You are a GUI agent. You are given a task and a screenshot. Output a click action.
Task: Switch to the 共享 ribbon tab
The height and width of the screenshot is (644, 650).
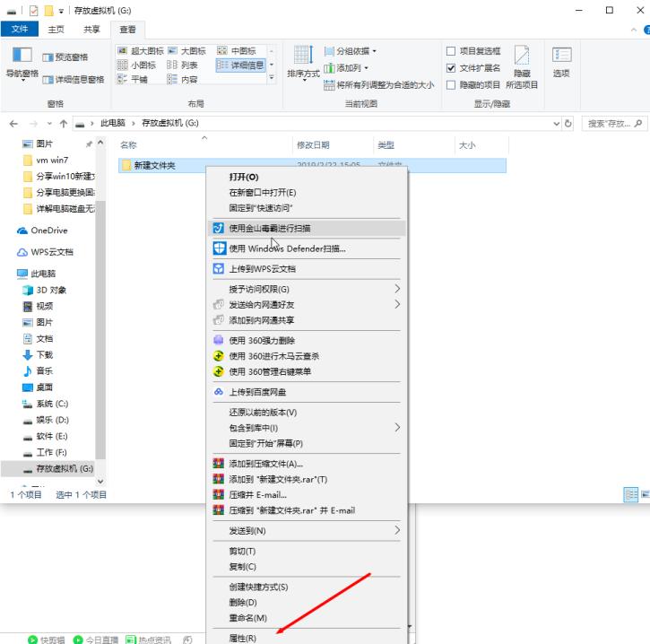(x=91, y=29)
